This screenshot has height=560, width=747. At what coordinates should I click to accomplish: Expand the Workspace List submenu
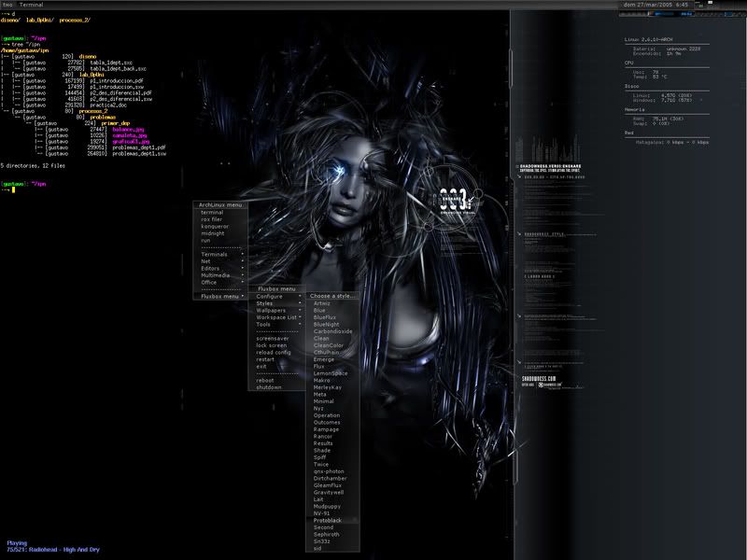pos(276,317)
